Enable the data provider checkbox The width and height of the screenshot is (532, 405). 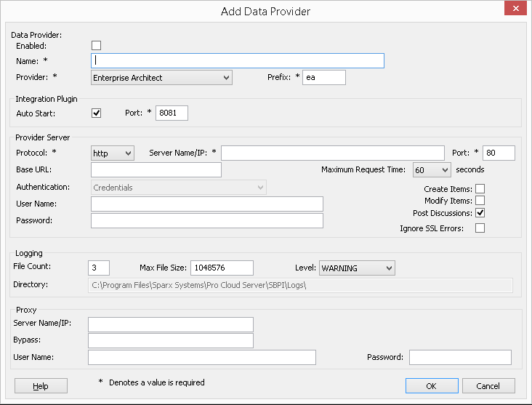[x=96, y=46]
